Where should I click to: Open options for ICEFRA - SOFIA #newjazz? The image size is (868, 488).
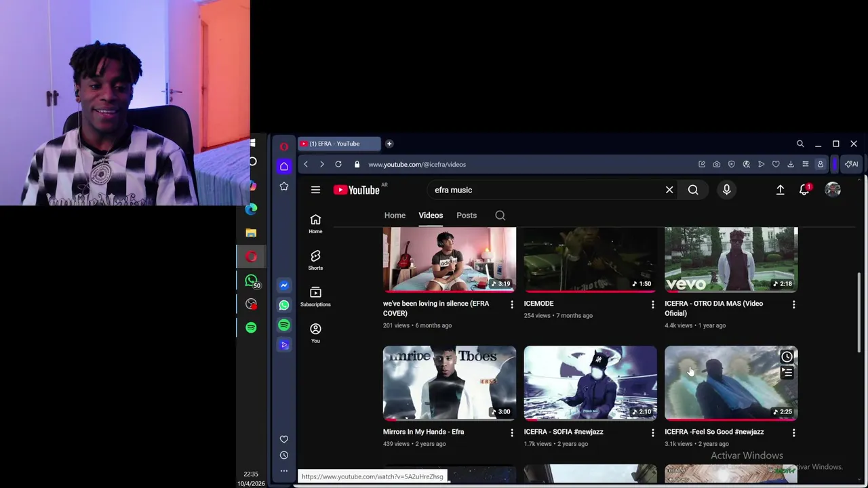click(x=653, y=432)
